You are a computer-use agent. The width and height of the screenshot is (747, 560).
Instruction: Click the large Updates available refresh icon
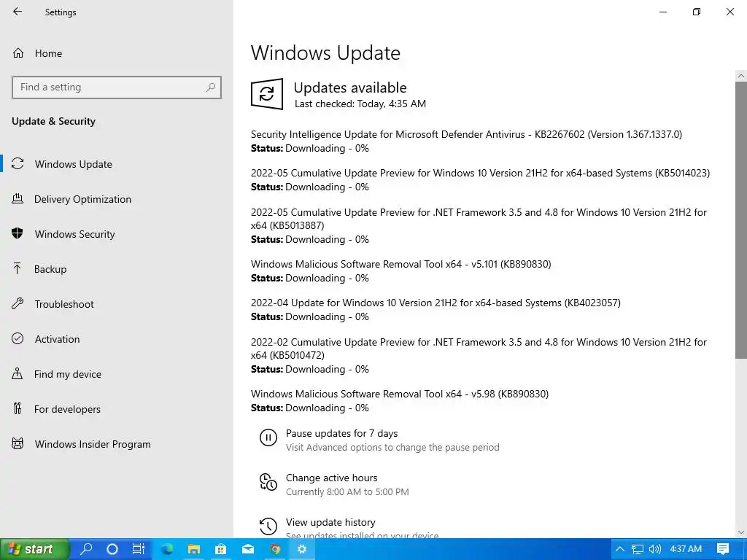(267, 94)
